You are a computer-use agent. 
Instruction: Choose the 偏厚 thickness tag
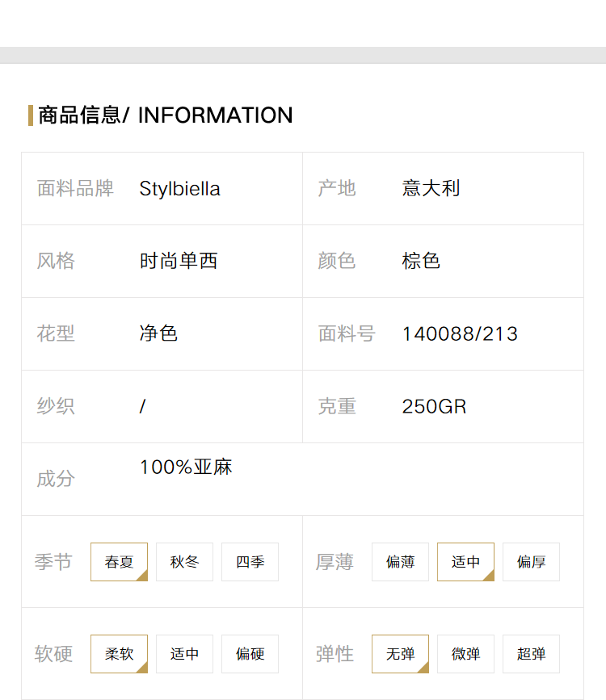pos(531,562)
